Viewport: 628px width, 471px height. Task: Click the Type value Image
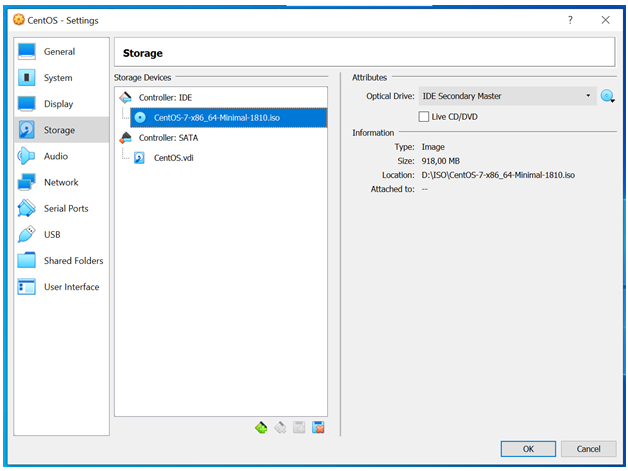[433, 147]
